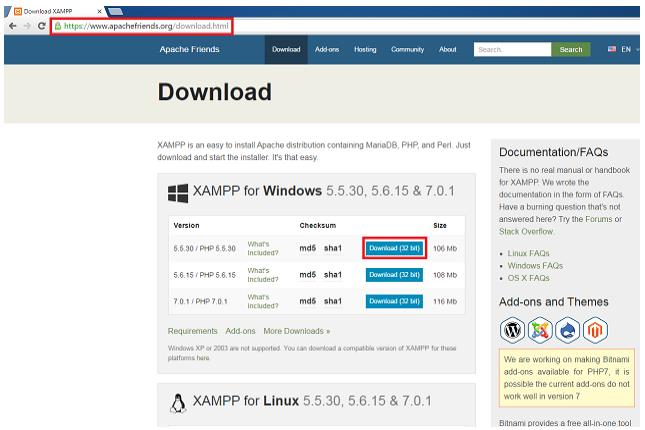This screenshot has width=645, height=430.
Task: Click the XAMPP favicon on browser tab
Action: pyautogui.click(x=18, y=12)
